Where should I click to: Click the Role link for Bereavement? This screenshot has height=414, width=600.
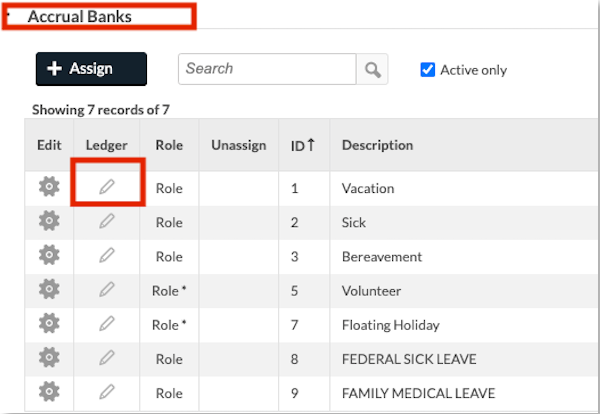click(x=169, y=256)
